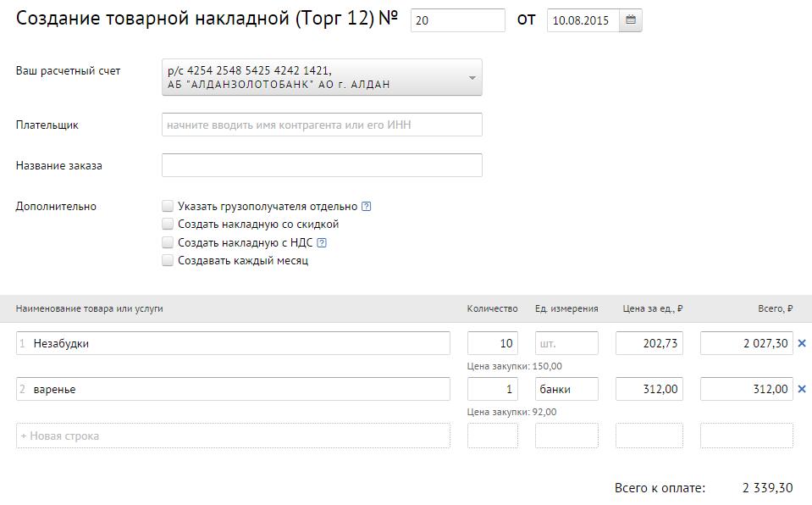Enable Указать грузополучателя отдельно checkbox

tap(168, 206)
